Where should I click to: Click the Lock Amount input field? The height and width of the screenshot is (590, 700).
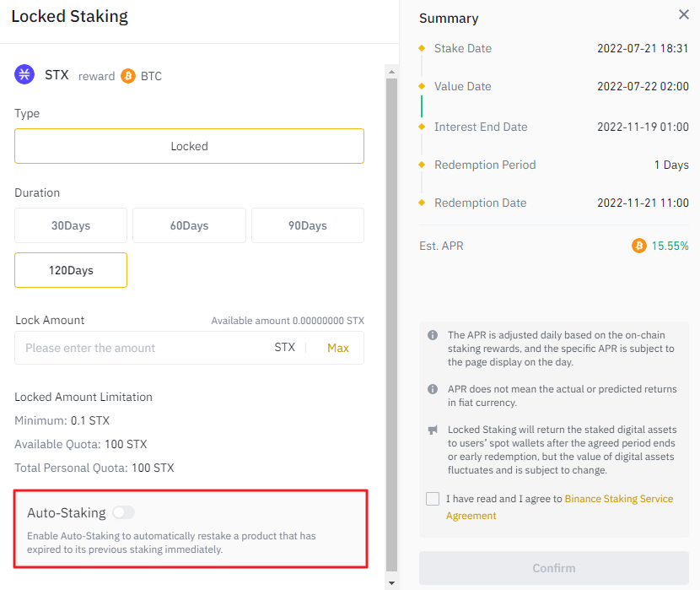143,348
